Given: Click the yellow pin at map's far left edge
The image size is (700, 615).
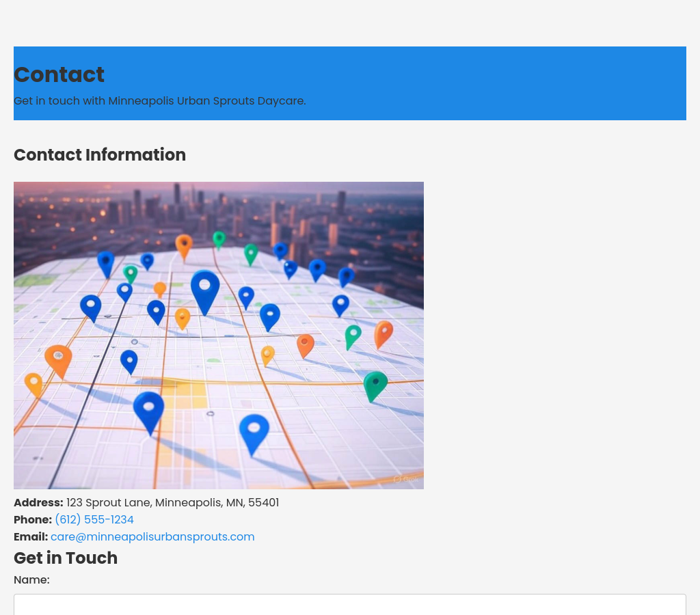Looking at the screenshot, I should 33,384.
